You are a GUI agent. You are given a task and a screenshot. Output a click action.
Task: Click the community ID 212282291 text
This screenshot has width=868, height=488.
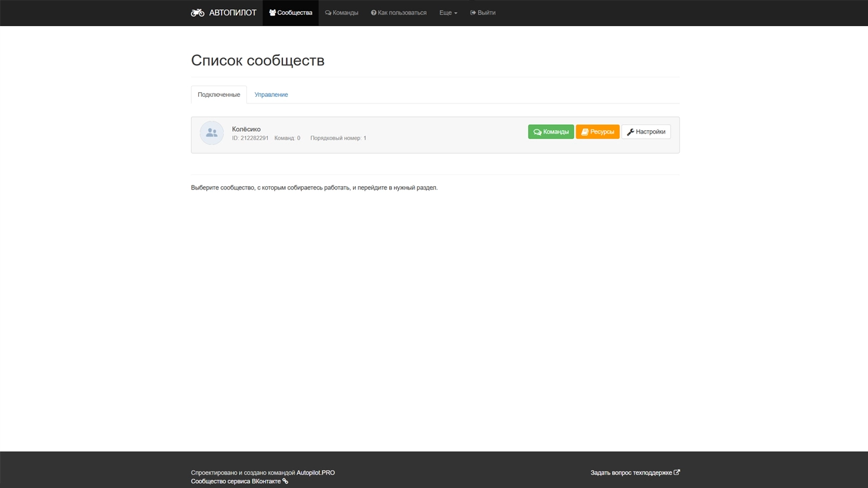[x=250, y=138]
